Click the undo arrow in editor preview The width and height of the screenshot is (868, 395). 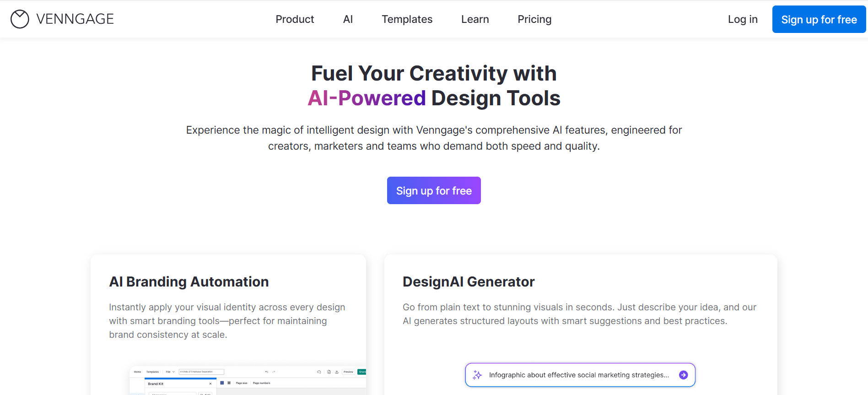pos(266,372)
